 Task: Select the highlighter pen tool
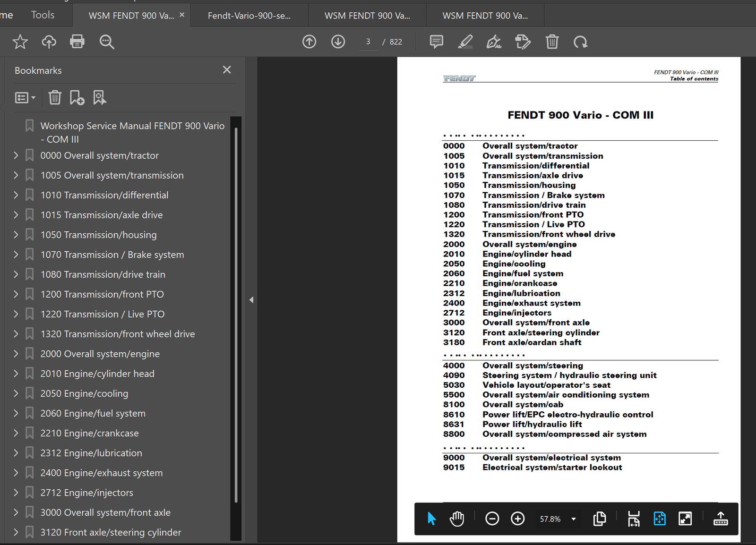click(465, 42)
